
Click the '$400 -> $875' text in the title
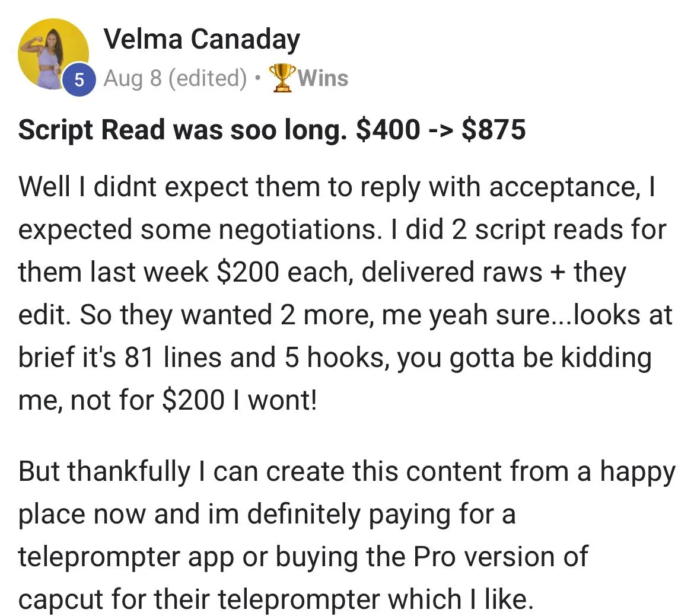click(x=440, y=129)
